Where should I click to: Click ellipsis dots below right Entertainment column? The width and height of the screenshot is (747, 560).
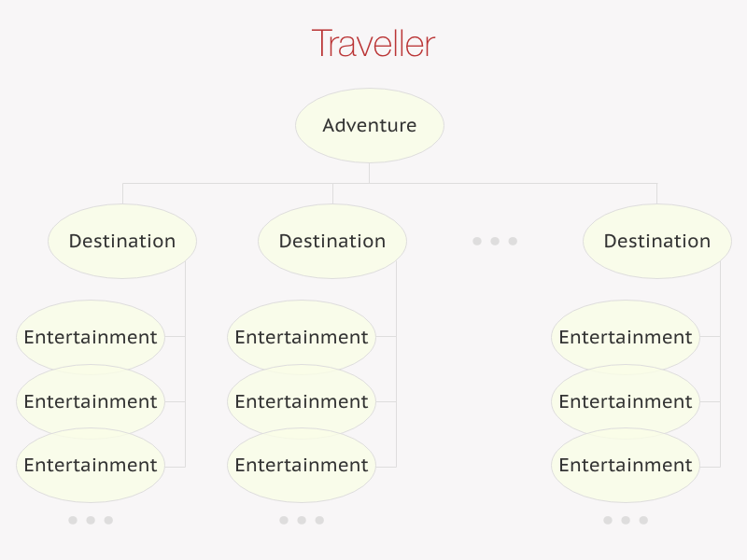coord(626,520)
